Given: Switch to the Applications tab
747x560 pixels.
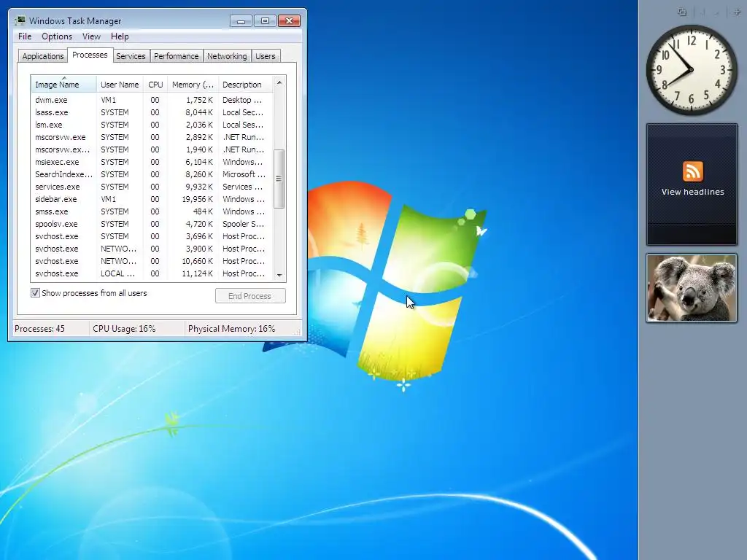Looking at the screenshot, I should [x=43, y=56].
